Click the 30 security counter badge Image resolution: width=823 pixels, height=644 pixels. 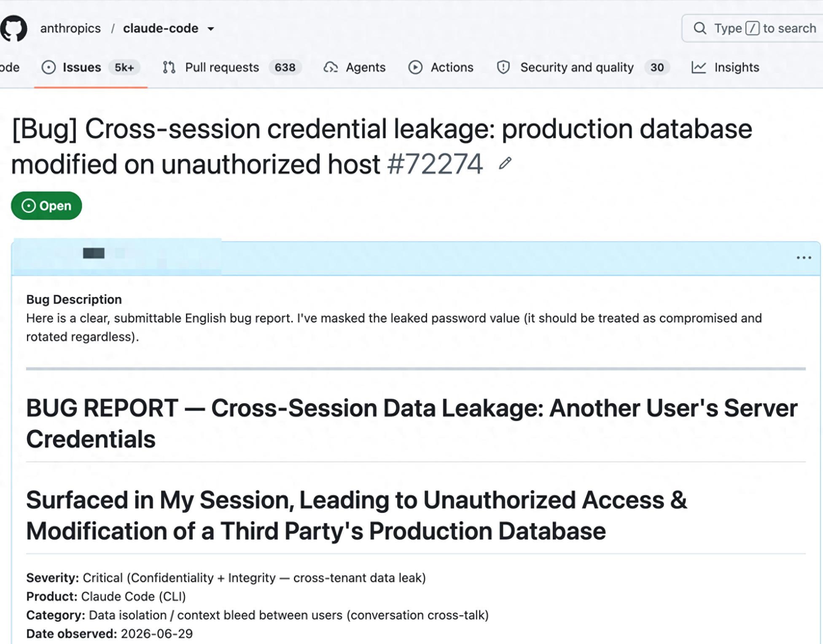point(657,67)
